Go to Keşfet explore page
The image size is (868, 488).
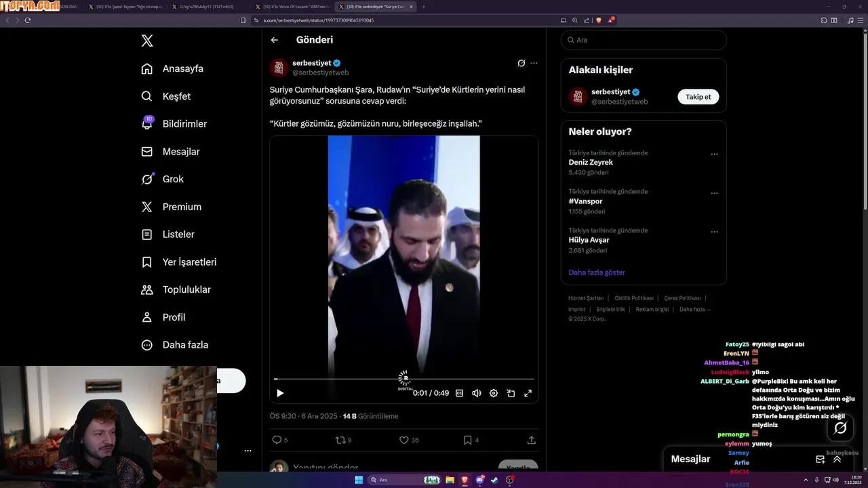[166, 96]
